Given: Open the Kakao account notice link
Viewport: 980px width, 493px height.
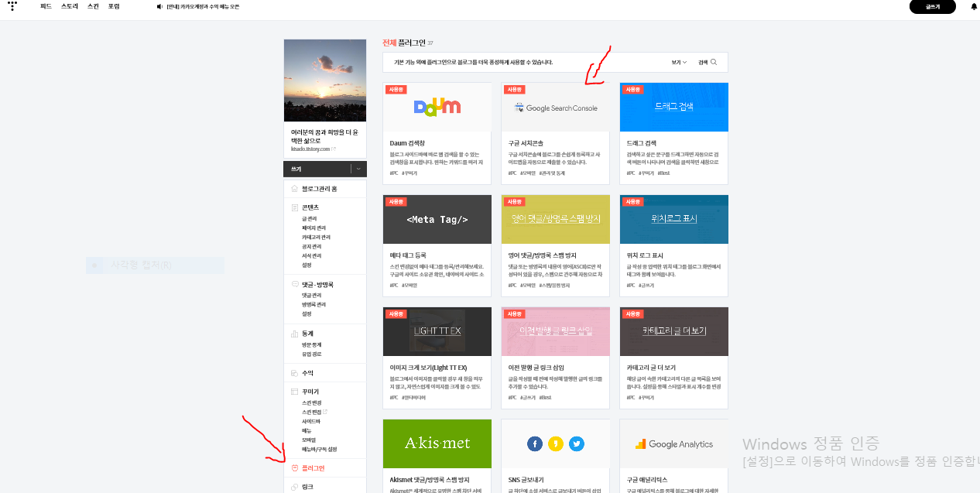Looking at the screenshot, I should [203, 6].
